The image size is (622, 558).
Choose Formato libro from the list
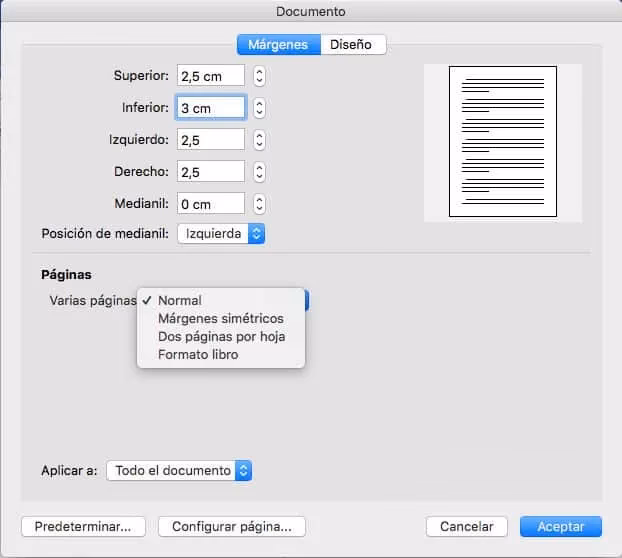198,354
